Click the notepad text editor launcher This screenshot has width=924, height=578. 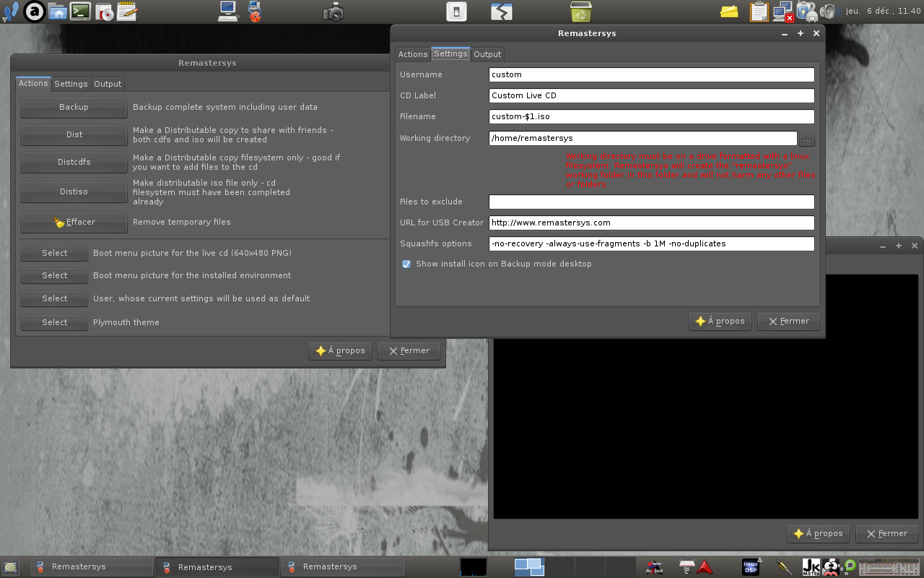point(126,11)
